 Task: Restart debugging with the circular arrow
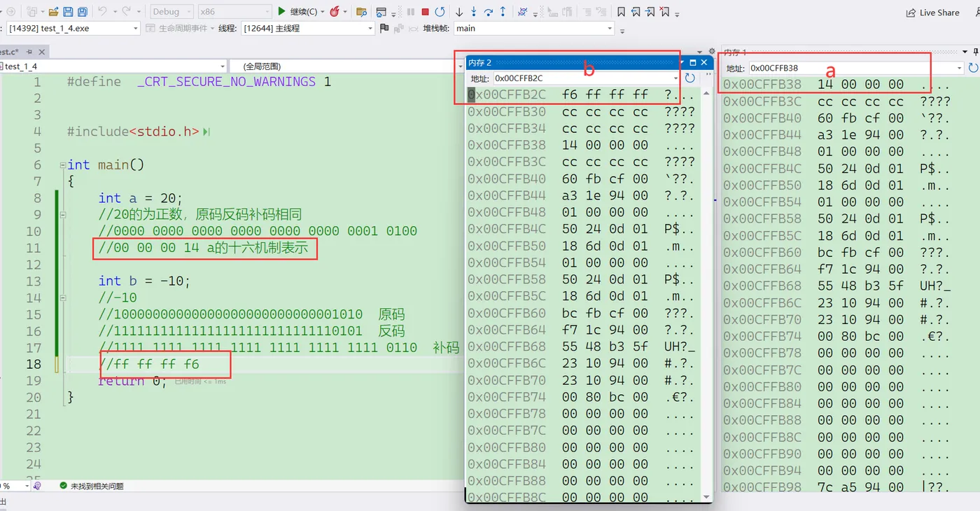point(440,12)
